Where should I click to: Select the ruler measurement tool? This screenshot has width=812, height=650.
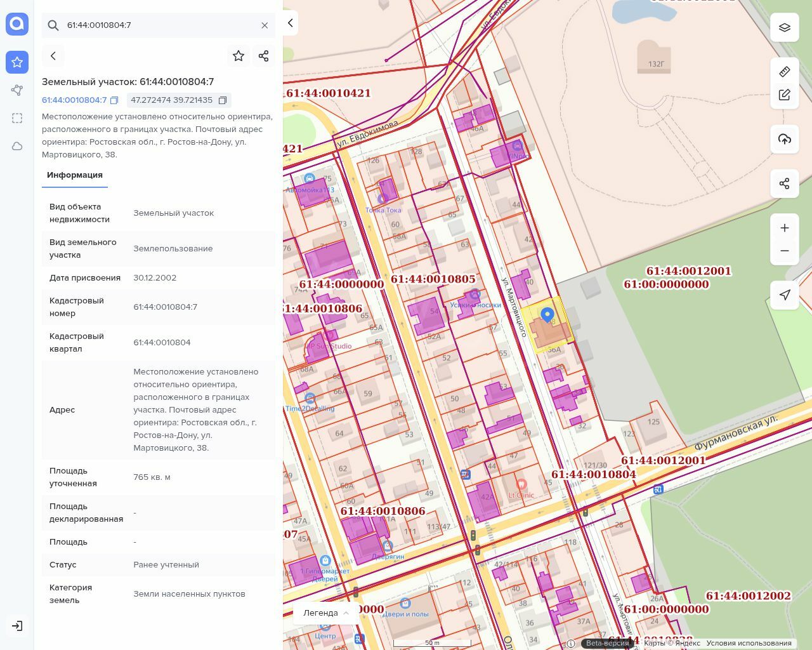click(785, 72)
